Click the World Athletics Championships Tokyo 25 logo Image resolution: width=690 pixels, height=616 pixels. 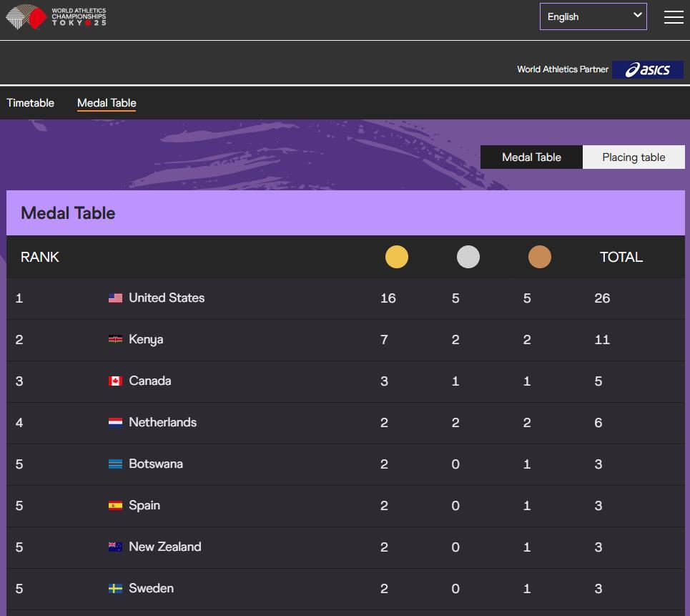coord(56,17)
